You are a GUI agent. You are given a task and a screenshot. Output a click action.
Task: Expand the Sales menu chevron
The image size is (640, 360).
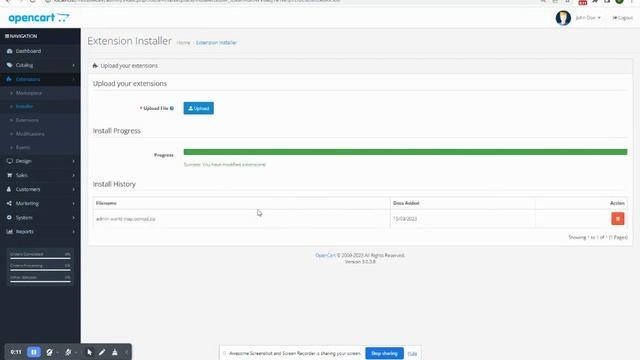(x=73, y=175)
